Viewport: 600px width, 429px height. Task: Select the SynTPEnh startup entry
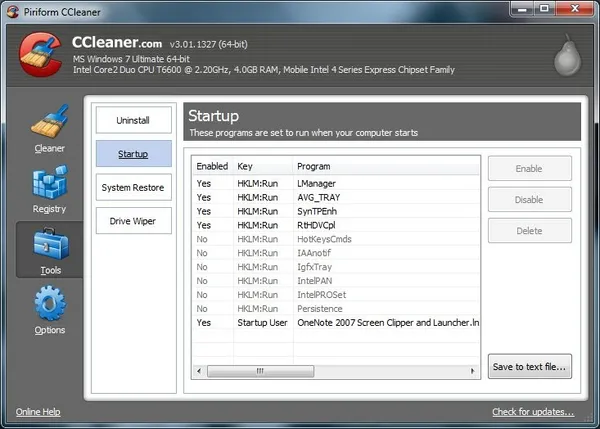point(336,211)
